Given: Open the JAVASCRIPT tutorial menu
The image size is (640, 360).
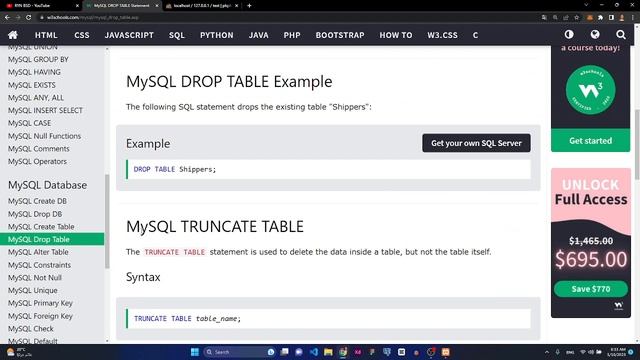Looking at the screenshot, I should [129, 35].
